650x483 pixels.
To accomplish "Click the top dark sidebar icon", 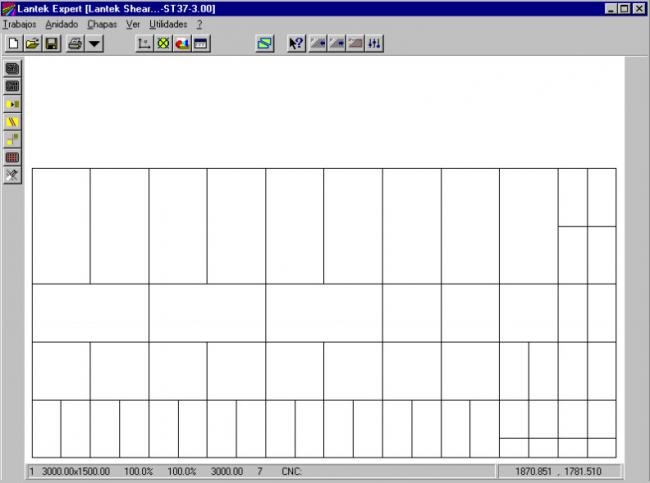I will [12, 68].
